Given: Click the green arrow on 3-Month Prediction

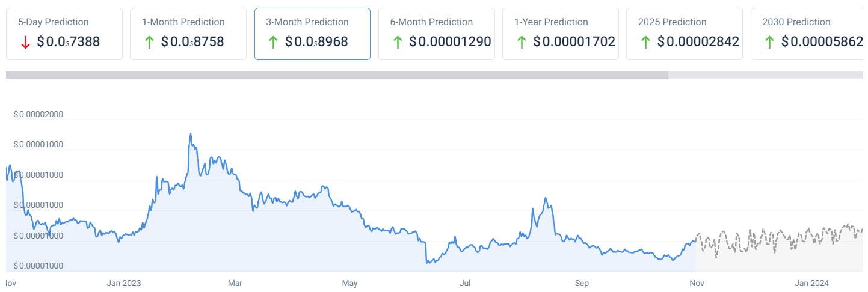Looking at the screenshot, I should click(x=273, y=42).
